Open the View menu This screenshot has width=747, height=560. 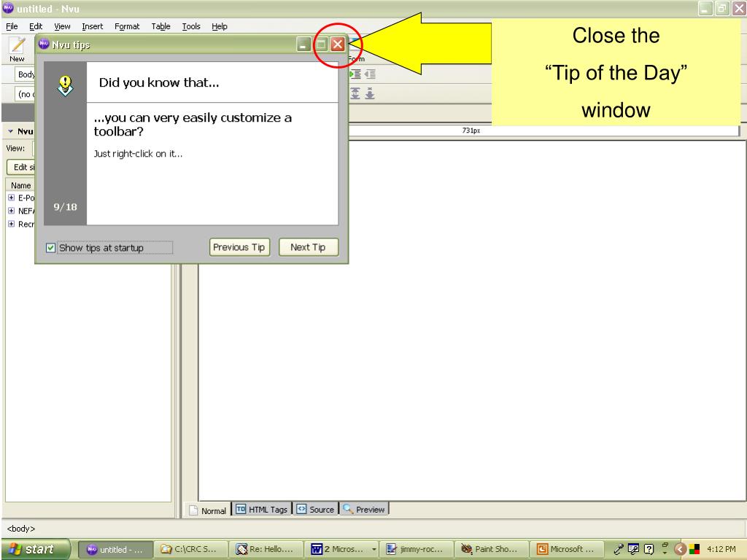tap(62, 26)
